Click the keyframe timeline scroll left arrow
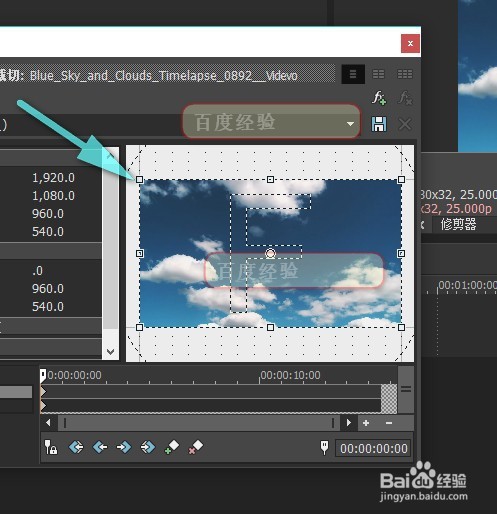 point(48,423)
